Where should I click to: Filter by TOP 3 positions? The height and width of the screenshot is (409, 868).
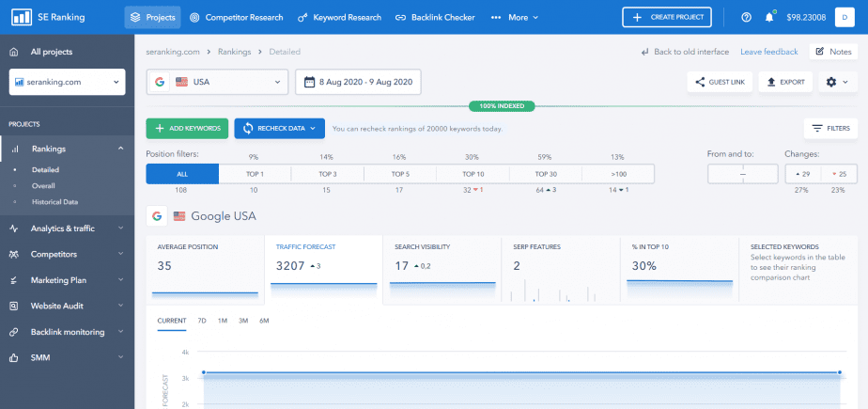coord(328,174)
